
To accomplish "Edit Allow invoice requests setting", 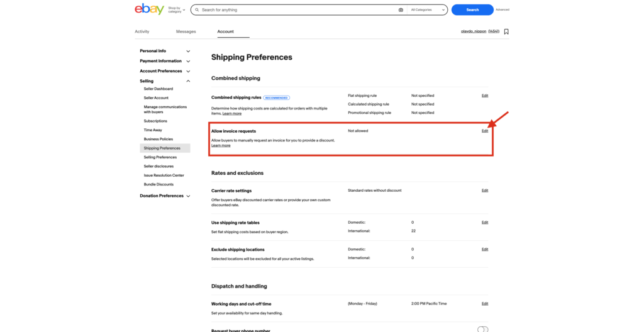I will [485, 131].
